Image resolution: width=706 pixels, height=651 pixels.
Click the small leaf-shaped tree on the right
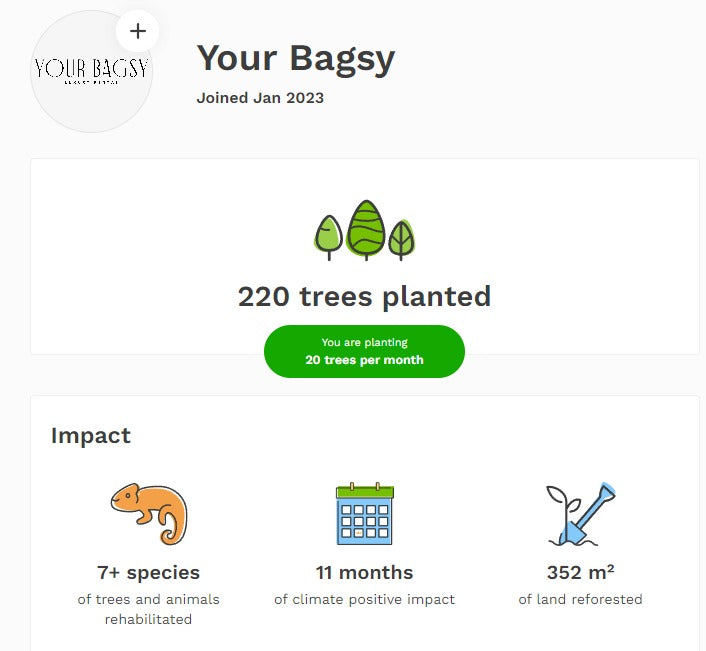click(401, 240)
